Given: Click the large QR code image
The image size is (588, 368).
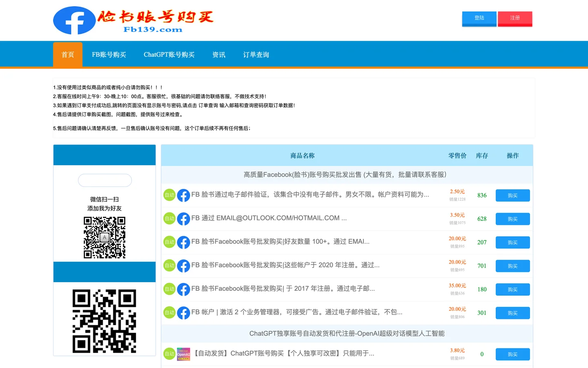Looking at the screenshot, I should coord(105,321).
